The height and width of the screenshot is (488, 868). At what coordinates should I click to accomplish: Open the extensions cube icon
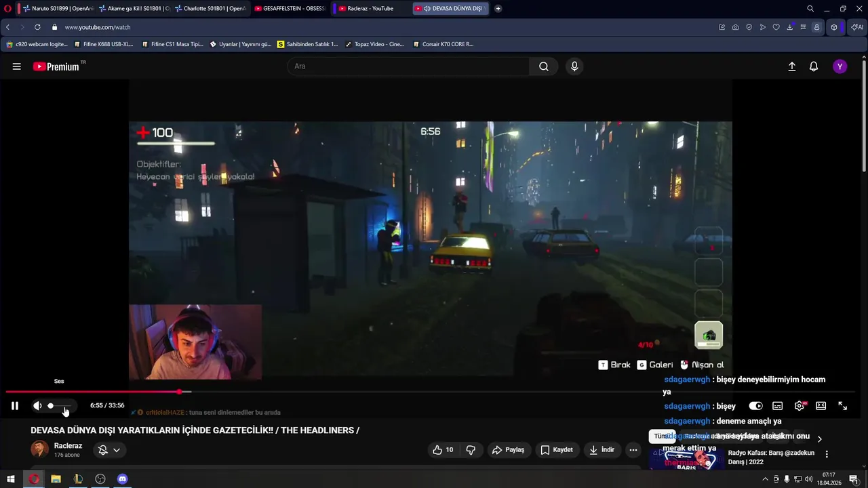[834, 27]
